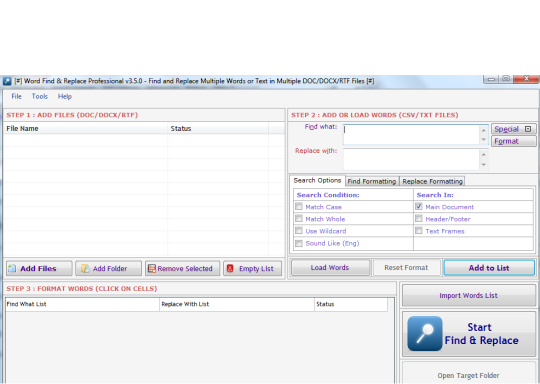Click the Import Words List button

468,295
